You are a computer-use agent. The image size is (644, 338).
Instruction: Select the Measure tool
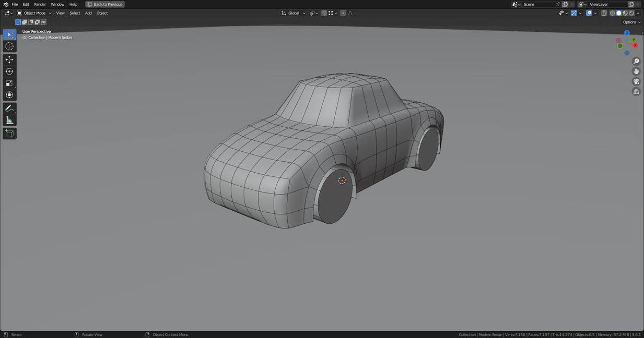pos(9,120)
